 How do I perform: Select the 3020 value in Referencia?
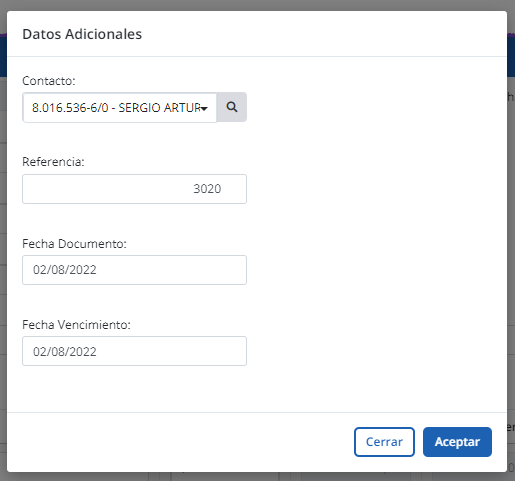click(x=207, y=189)
